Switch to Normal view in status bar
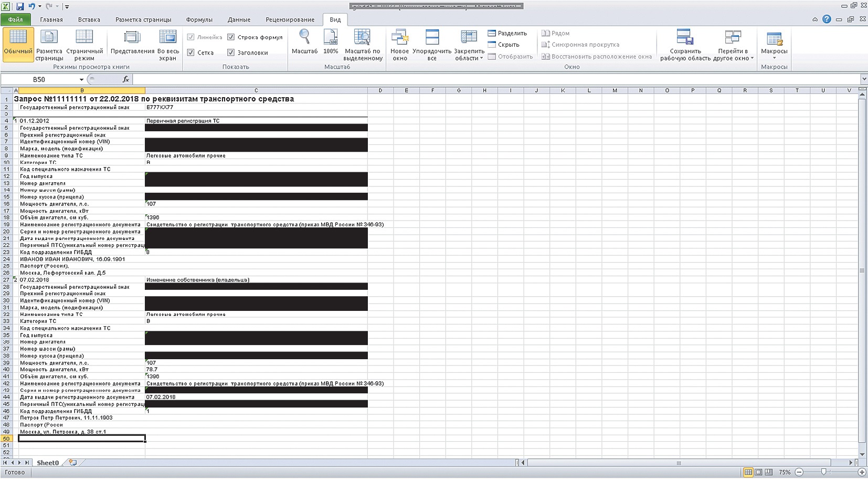 point(748,472)
